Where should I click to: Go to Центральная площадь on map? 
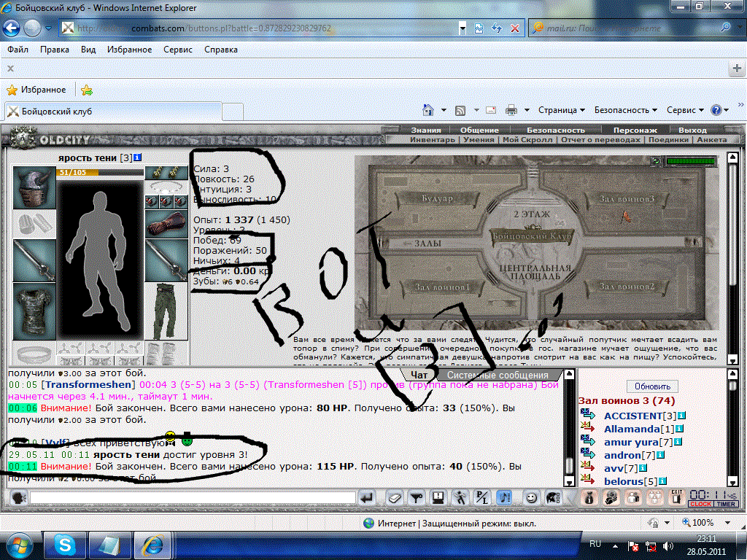[535, 271]
